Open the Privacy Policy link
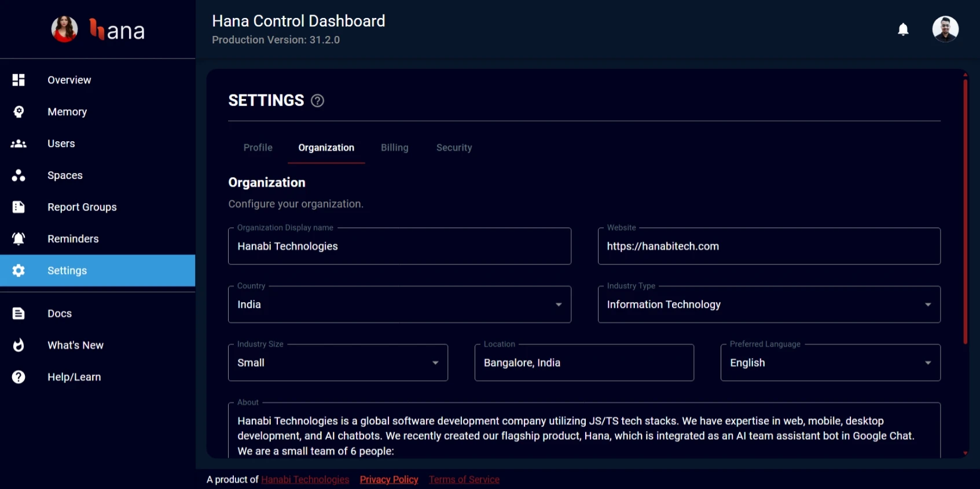The image size is (980, 489). click(x=389, y=480)
